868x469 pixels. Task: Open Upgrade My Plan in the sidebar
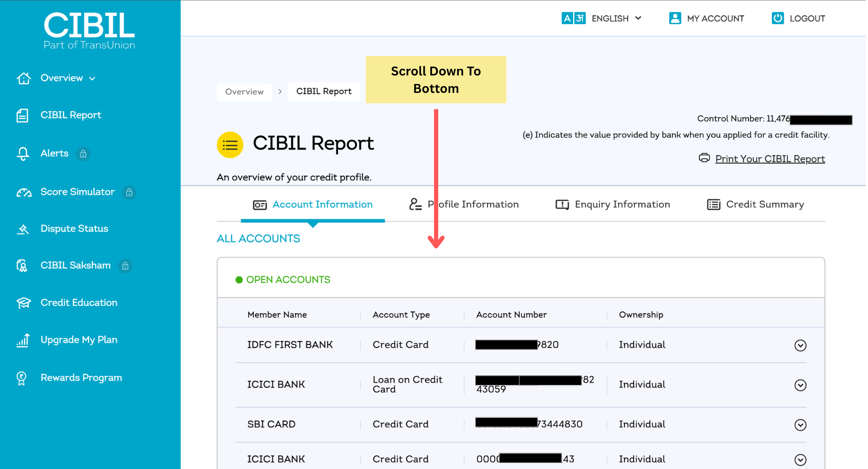(79, 340)
